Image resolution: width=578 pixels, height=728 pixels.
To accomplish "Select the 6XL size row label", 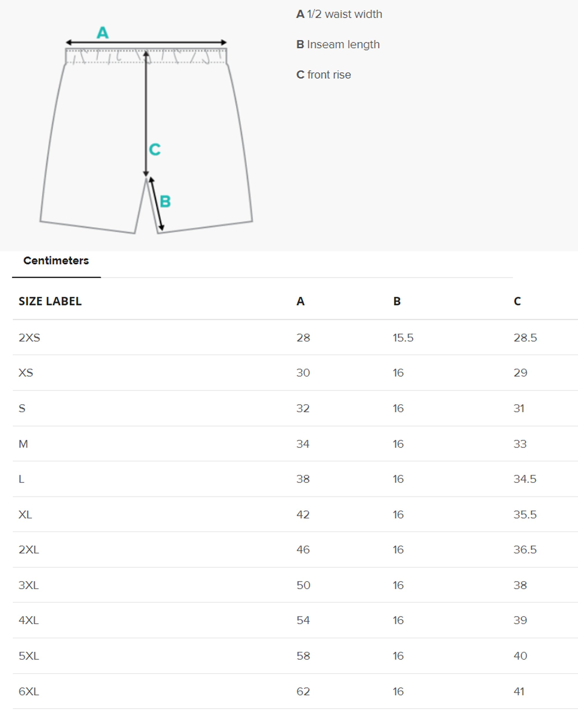I will pyautogui.click(x=29, y=692).
